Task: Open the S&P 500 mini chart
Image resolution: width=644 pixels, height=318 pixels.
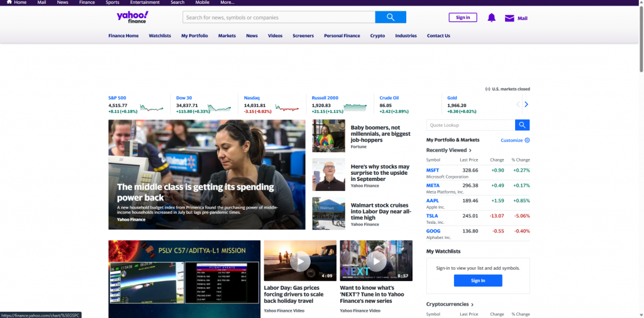Action: pos(152,108)
